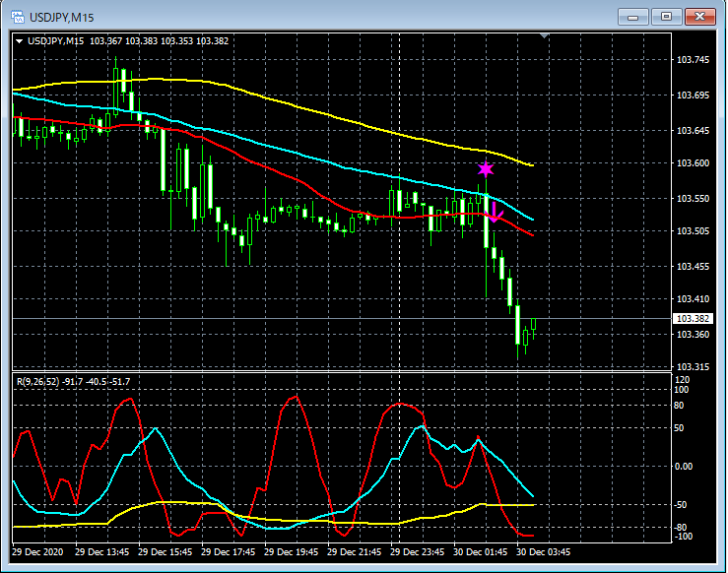Click the 29 Dec 21:45 time label
The image size is (728, 573).
tap(355, 552)
